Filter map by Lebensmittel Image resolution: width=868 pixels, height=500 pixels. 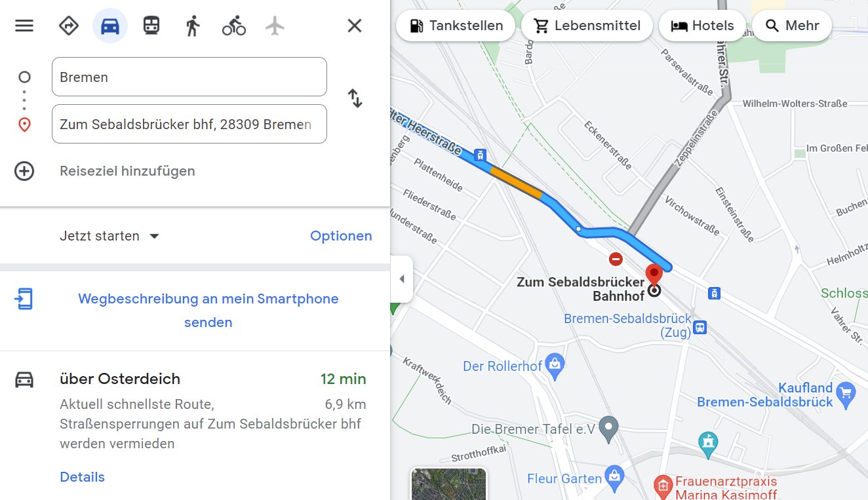[x=587, y=26]
